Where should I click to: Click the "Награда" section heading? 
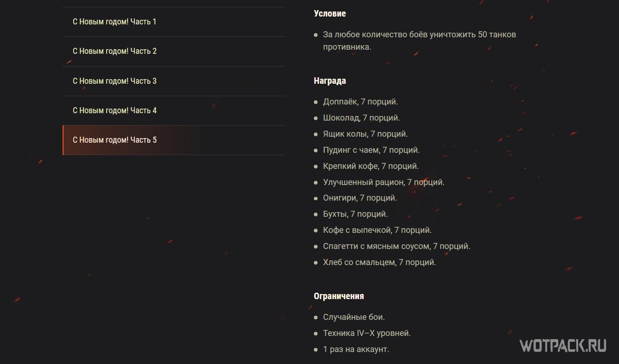point(330,81)
